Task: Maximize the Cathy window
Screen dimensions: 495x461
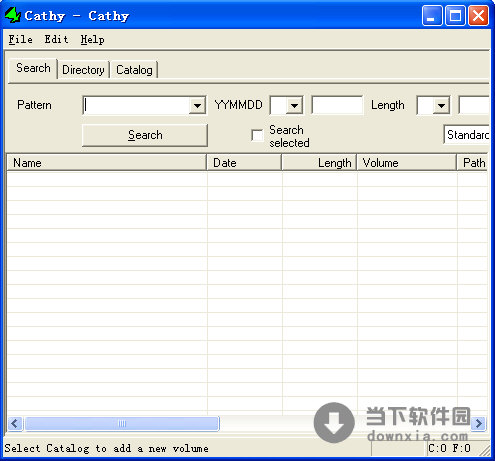Action: coord(455,16)
